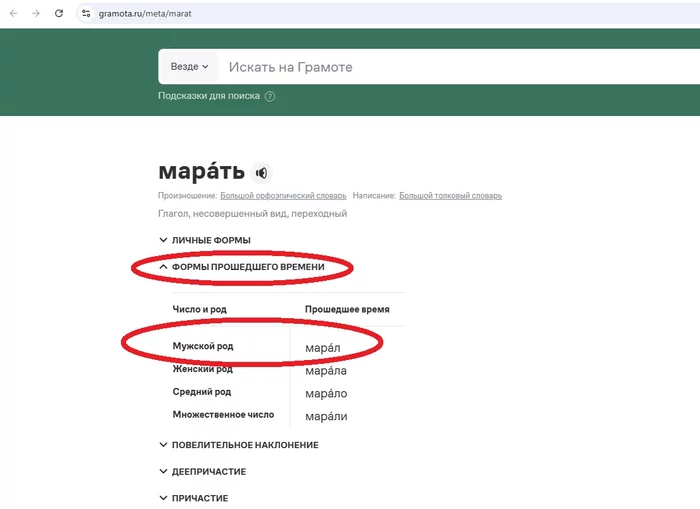The height and width of the screenshot is (509, 700).
Task: Click Глагол, несовершенный вид, переходный text
Action: [x=253, y=214]
